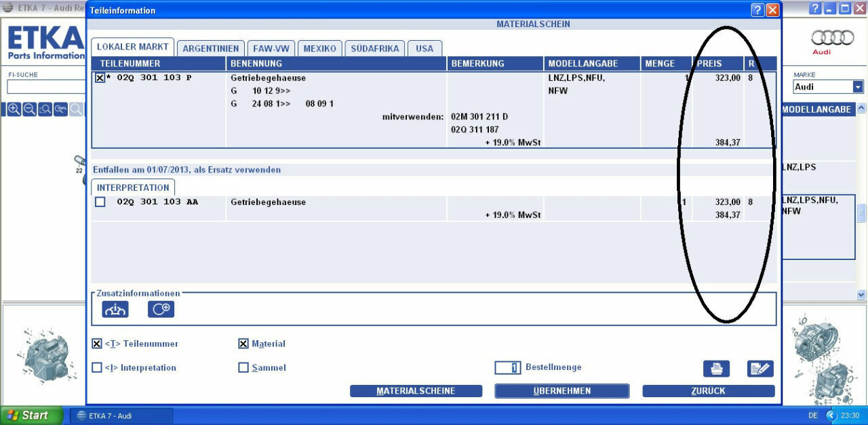Click the Materialscheine button
868x425 pixels.
[x=416, y=391]
